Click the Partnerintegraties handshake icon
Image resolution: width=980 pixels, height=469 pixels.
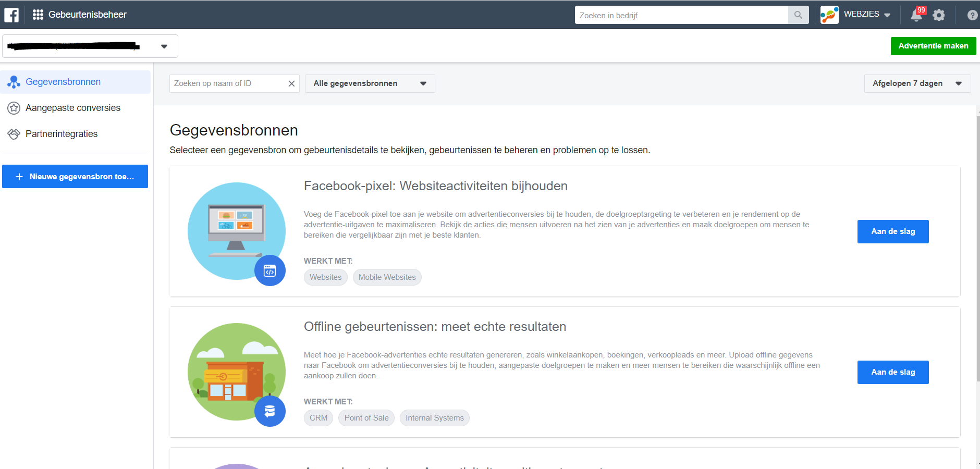point(14,134)
